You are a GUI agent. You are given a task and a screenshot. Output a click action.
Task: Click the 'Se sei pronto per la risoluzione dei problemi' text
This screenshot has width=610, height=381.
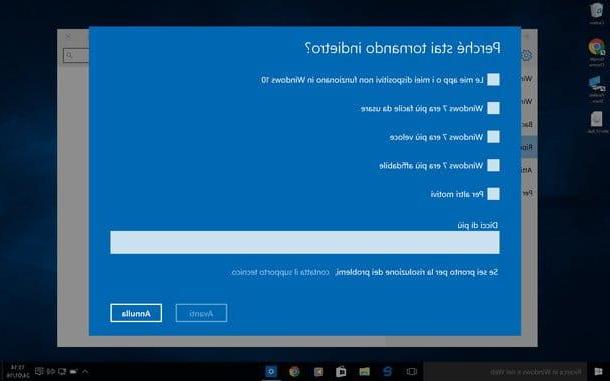pyautogui.click(x=416, y=272)
